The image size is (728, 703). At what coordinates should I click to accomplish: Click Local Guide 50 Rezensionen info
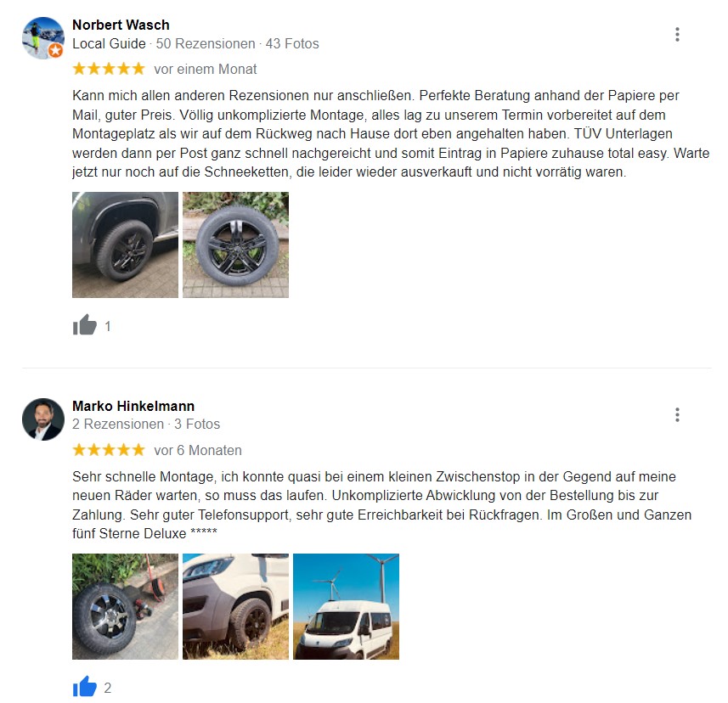[x=195, y=43]
